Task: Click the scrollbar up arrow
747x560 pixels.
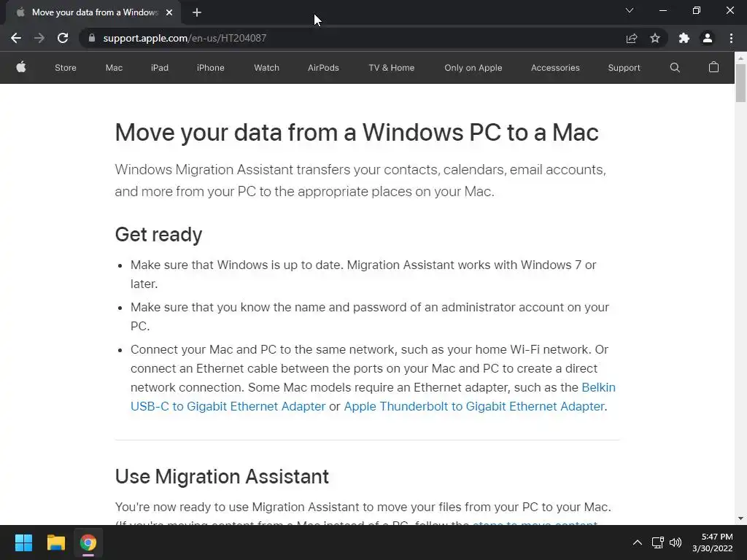Action: pos(740,58)
